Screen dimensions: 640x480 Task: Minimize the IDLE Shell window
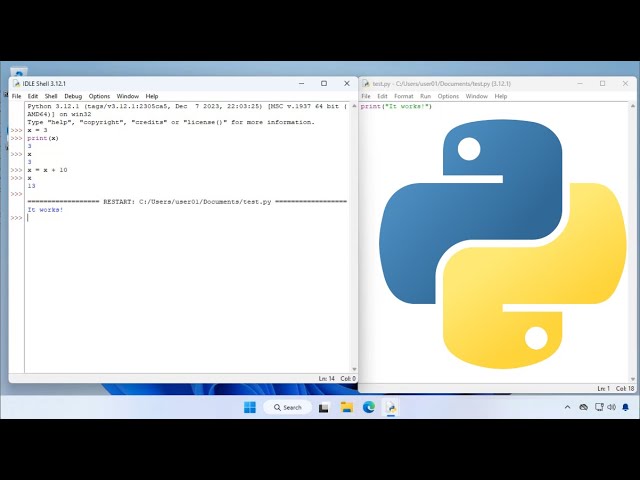point(302,83)
